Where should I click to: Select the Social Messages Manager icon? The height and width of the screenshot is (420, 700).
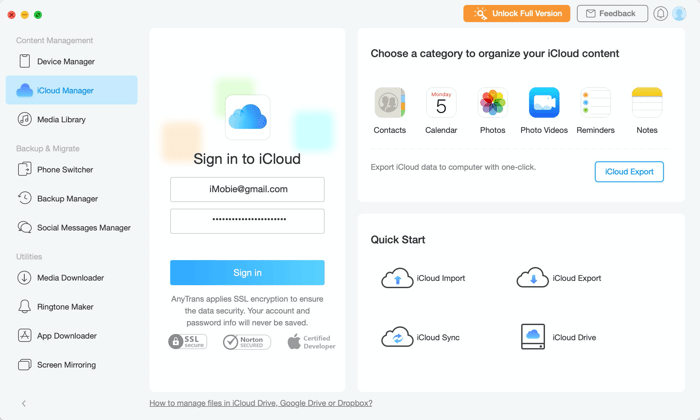pos(25,227)
